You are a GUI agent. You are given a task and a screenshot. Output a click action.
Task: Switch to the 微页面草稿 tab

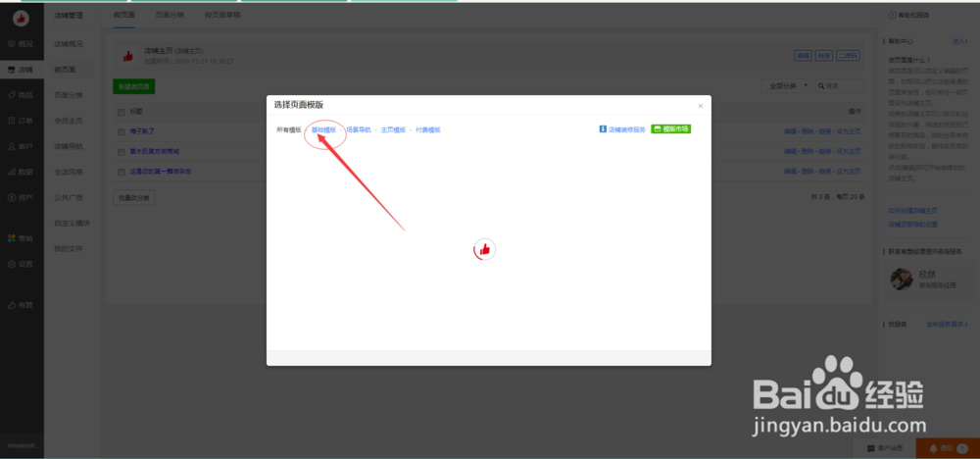pos(221,15)
